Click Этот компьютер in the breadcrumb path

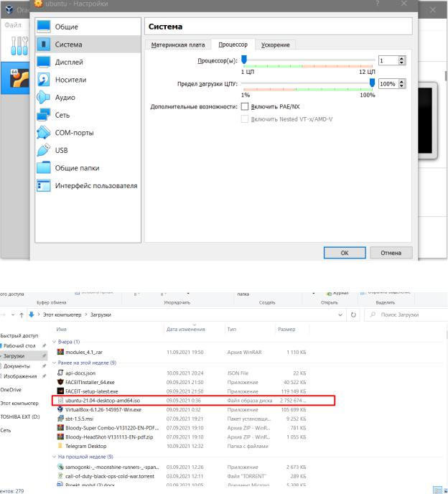[62, 314]
